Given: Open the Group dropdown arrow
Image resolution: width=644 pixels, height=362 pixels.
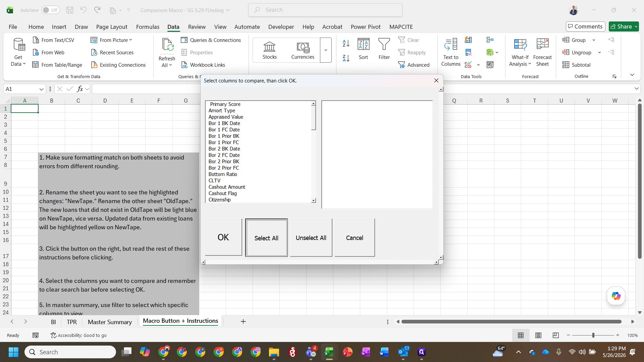Looking at the screenshot, I should pyautogui.click(x=594, y=40).
